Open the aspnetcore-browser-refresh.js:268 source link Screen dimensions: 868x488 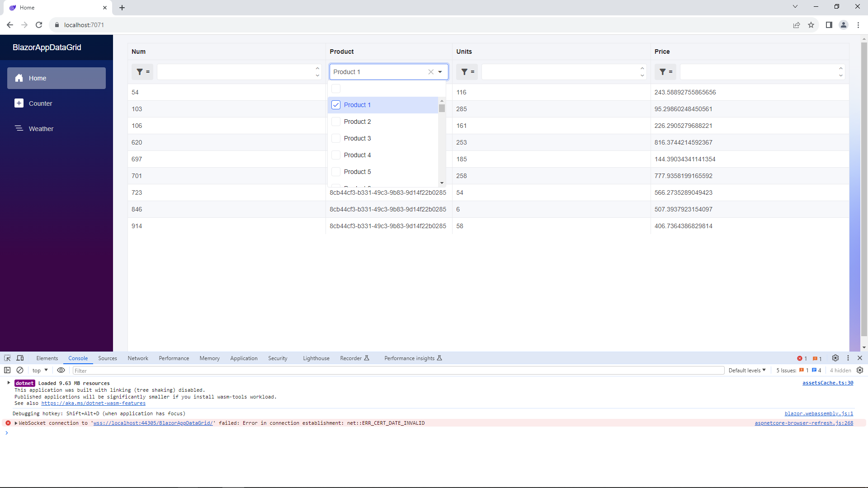coord(804,423)
